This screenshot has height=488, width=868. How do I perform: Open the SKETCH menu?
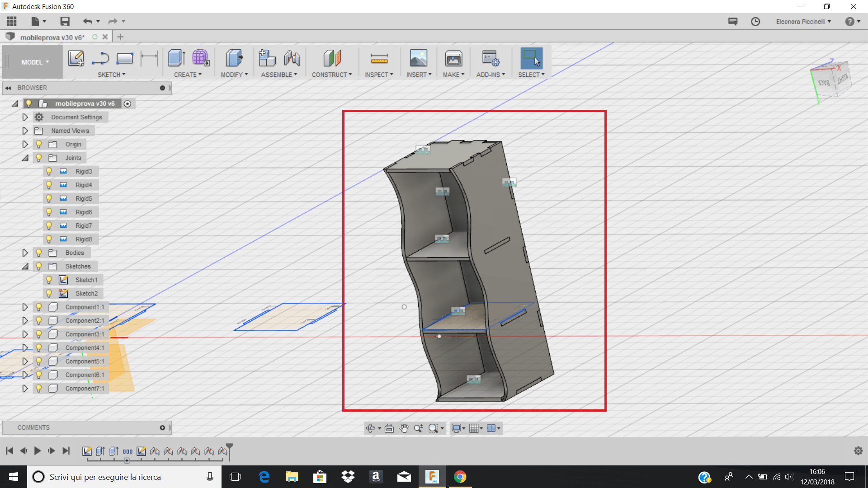(111, 75)
